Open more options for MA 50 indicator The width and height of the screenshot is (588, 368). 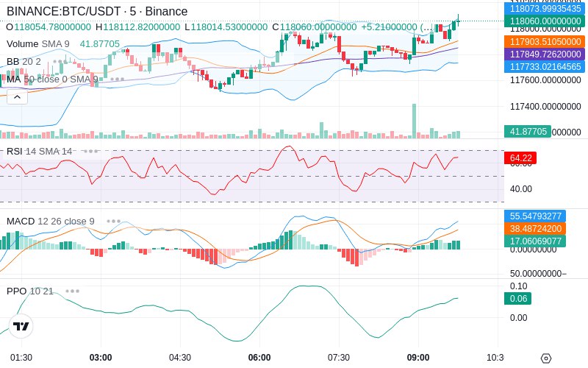[117, 79]
